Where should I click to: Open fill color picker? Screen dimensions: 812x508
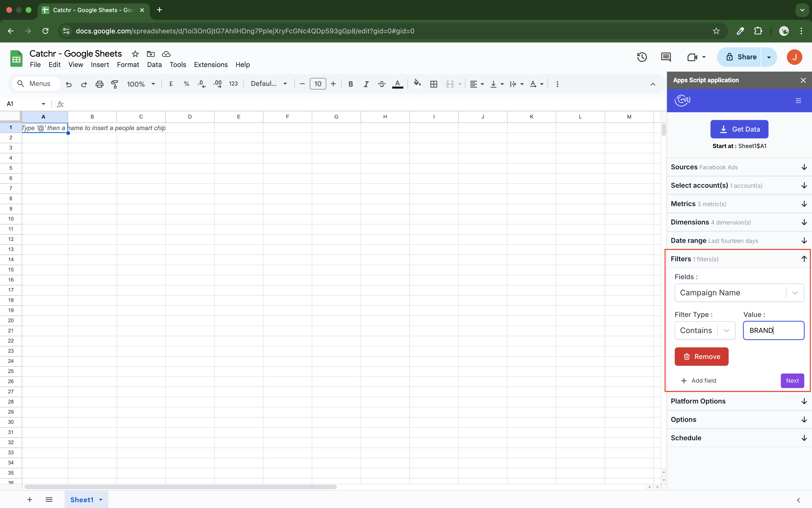tap(417, 83)
